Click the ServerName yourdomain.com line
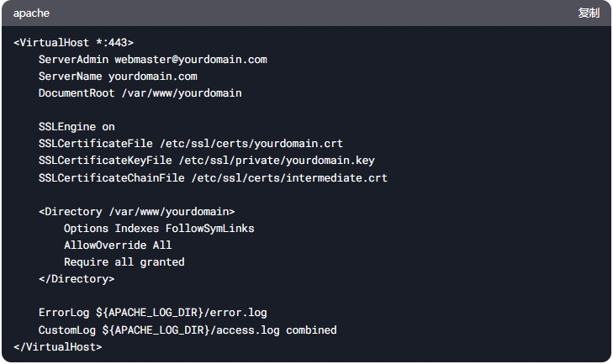This screenshot has width=613, height=364. [118, 76]
